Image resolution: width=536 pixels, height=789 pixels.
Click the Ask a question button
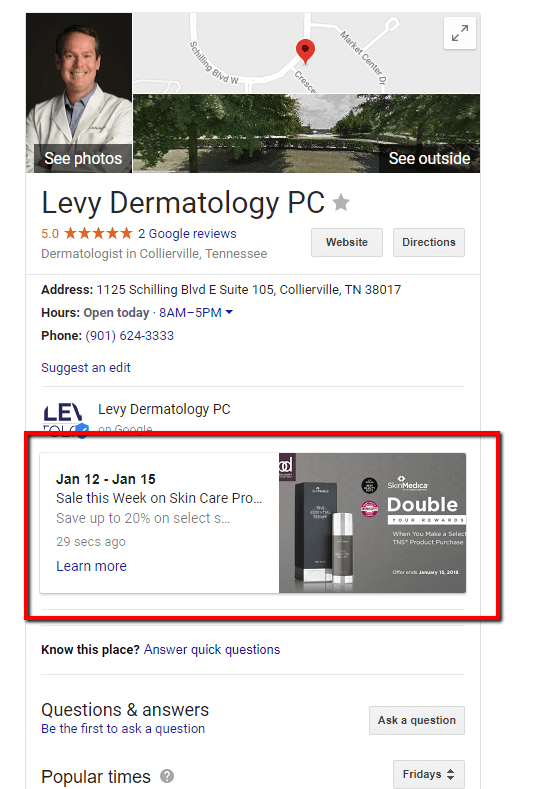(x=417, y=720)
